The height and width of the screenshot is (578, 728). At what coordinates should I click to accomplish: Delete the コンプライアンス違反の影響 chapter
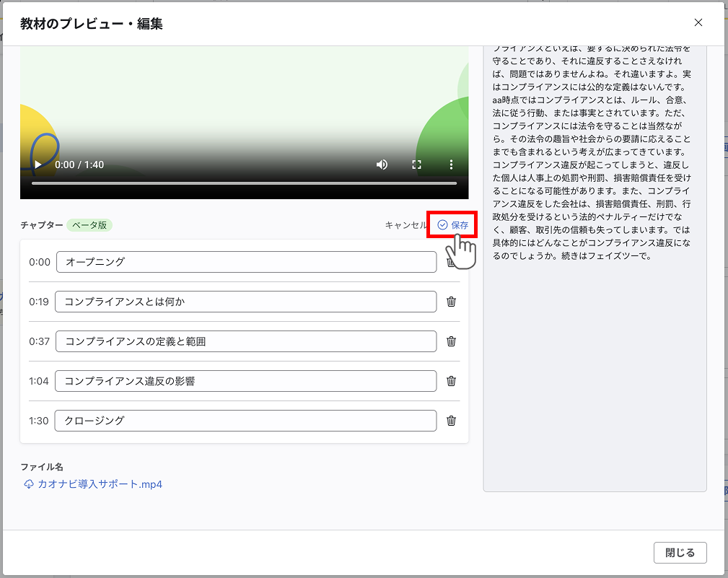(x=452, y=381)
